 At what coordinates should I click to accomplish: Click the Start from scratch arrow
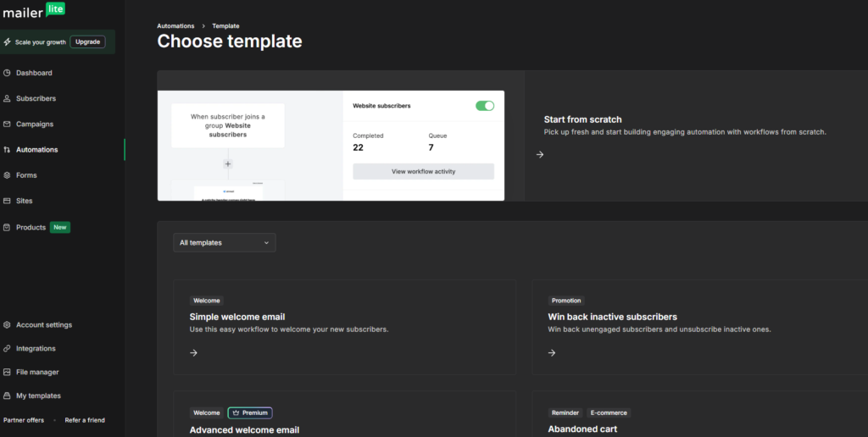[540, 154]
